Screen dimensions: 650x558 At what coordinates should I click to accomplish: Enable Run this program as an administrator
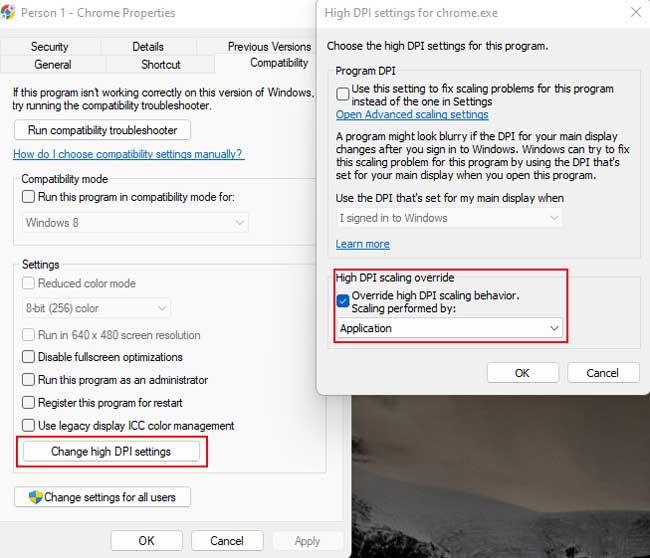(x=28, y=380)
